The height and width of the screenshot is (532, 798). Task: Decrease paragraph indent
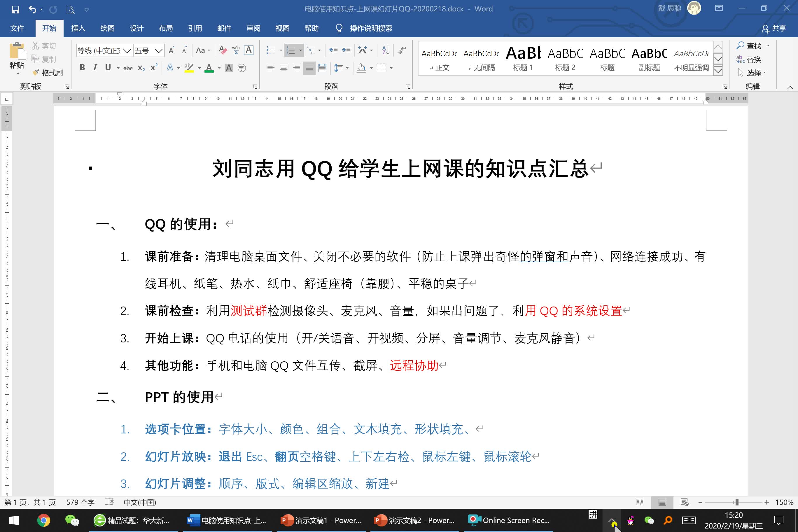[x=333, y=50]
